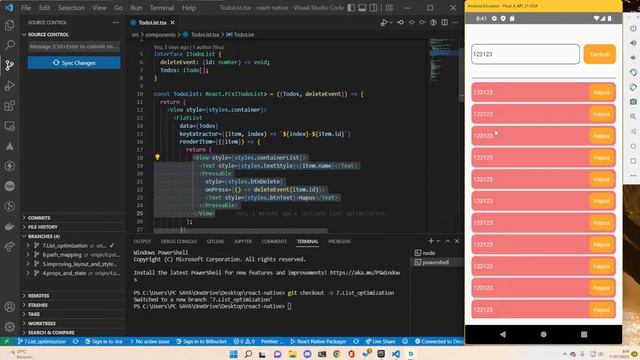Open the Thunder Client lightning bolt view
Screen dimensions: 640x360
click(x=9, y=166)
